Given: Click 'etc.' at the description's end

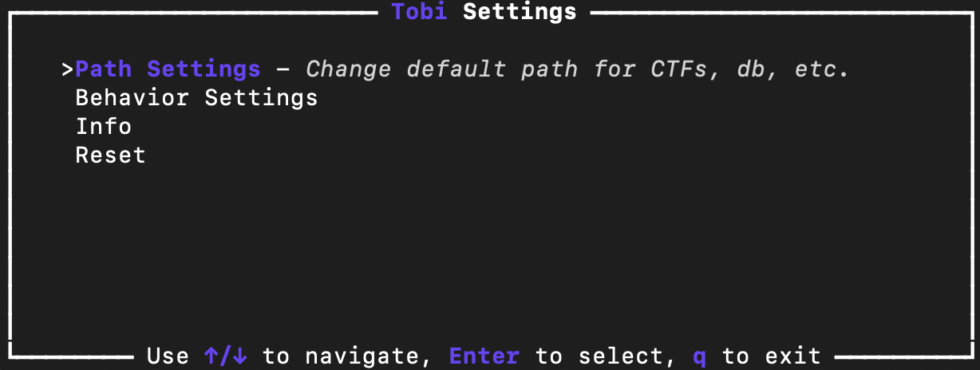Looking at the screenshot, I should click(822, 69).
